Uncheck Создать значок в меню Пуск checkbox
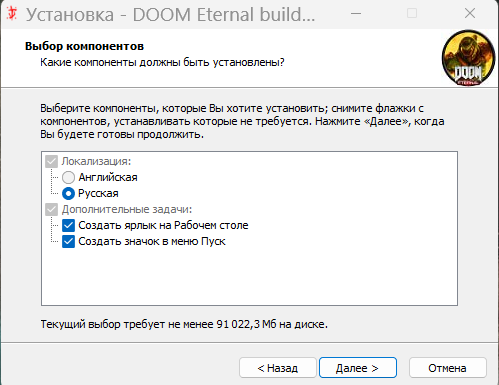 [68, 241]
